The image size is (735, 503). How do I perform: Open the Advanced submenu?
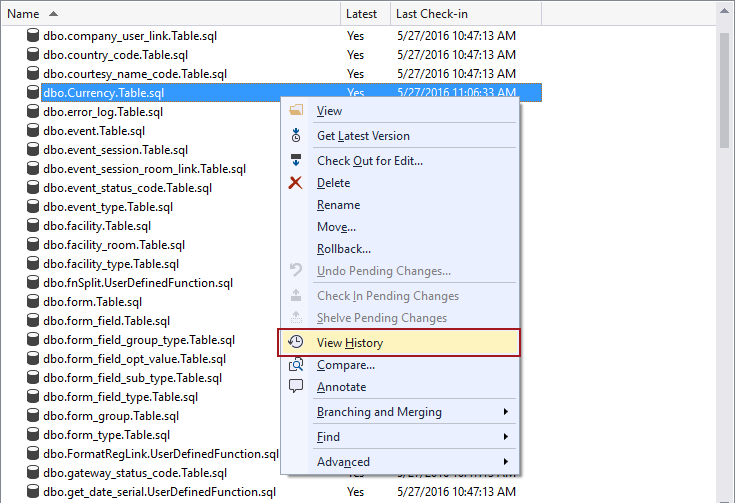click(x=505, y=462)
